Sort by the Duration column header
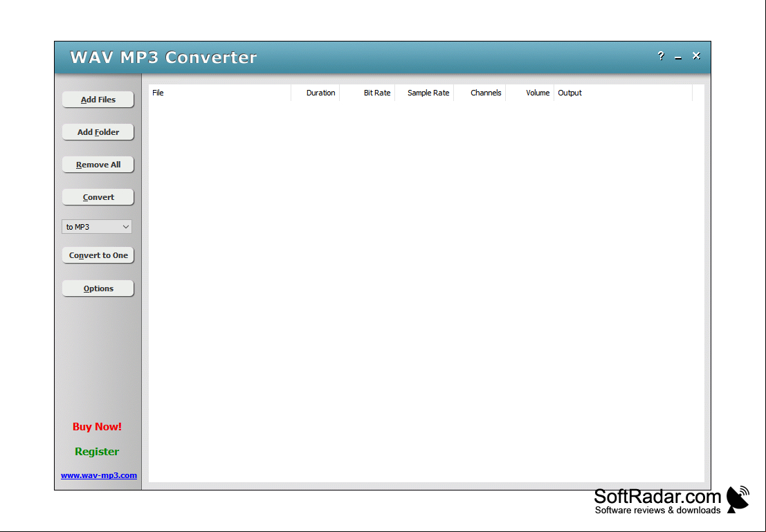This screenshot has width=766, height=532. (316, 93)
